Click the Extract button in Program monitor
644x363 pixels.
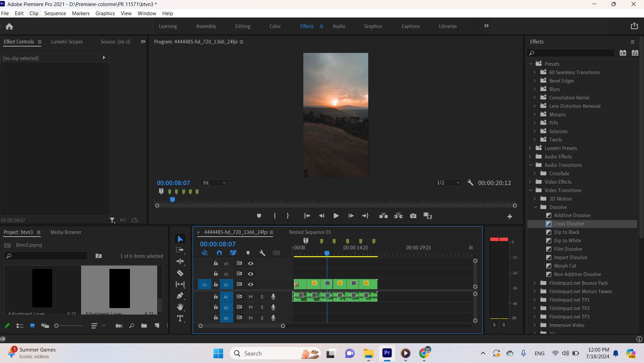click(398, 216)
